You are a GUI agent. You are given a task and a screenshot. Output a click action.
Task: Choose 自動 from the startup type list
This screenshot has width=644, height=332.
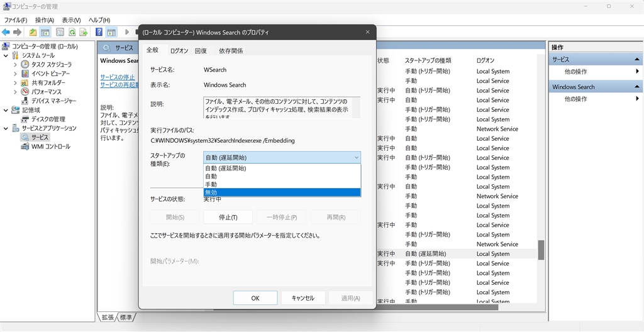coord(282,176)
